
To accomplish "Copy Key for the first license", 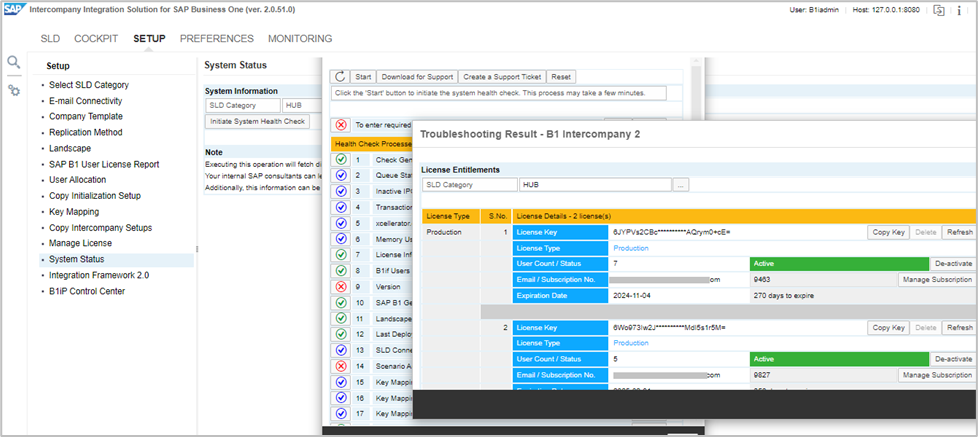I will pyautogui.click(x=888, y=232).
